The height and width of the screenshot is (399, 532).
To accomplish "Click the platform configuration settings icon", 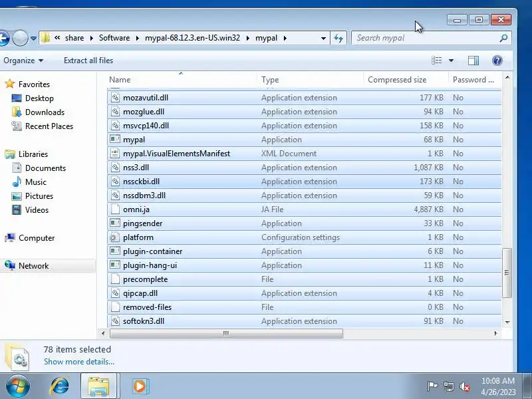I will click(x=115, y=237).
